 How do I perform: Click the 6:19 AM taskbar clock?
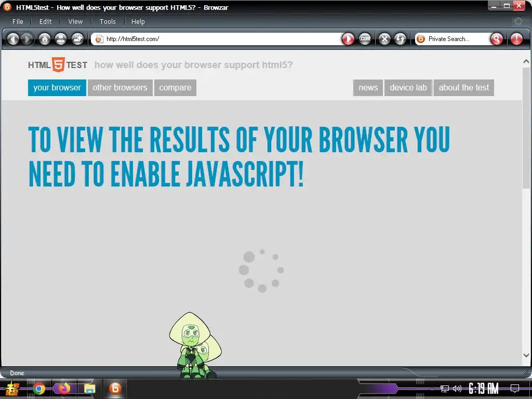(x=484, y=389)
